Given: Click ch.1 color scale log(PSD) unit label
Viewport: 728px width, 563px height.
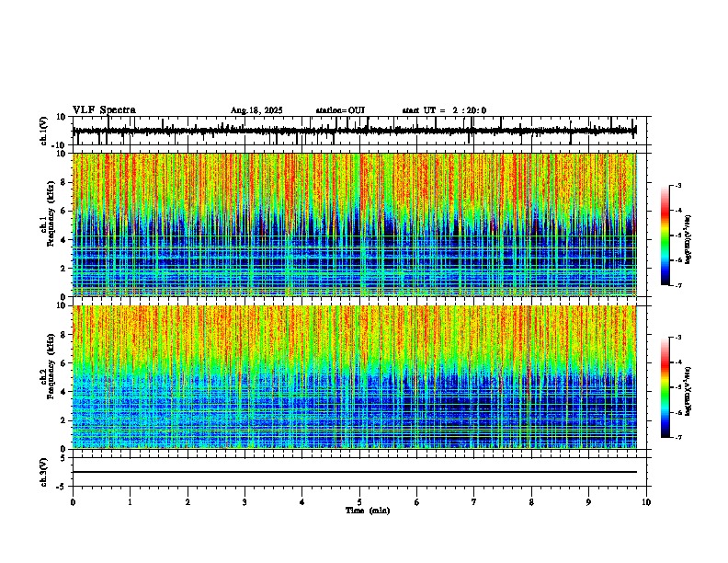Looking at the screenshot, I should 688,239.
